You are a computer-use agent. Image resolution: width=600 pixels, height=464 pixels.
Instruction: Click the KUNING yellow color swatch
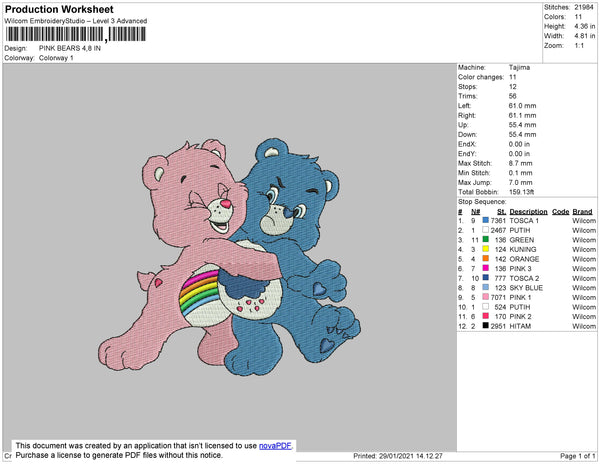[x=486, y=249]
